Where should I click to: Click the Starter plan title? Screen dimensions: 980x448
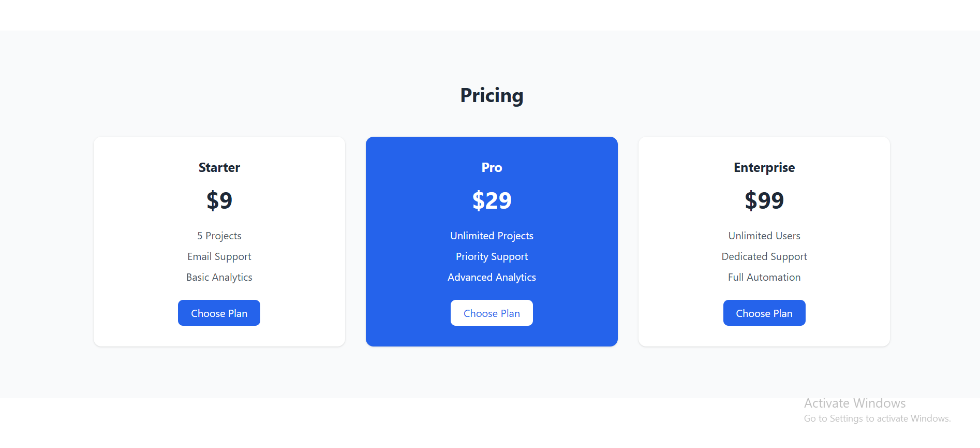tap(219, 167)
